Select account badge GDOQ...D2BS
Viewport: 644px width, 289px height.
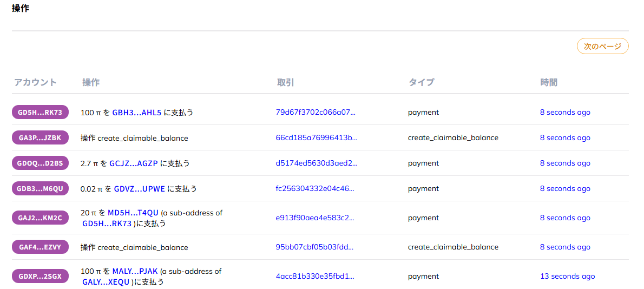[x=40, y=163]
